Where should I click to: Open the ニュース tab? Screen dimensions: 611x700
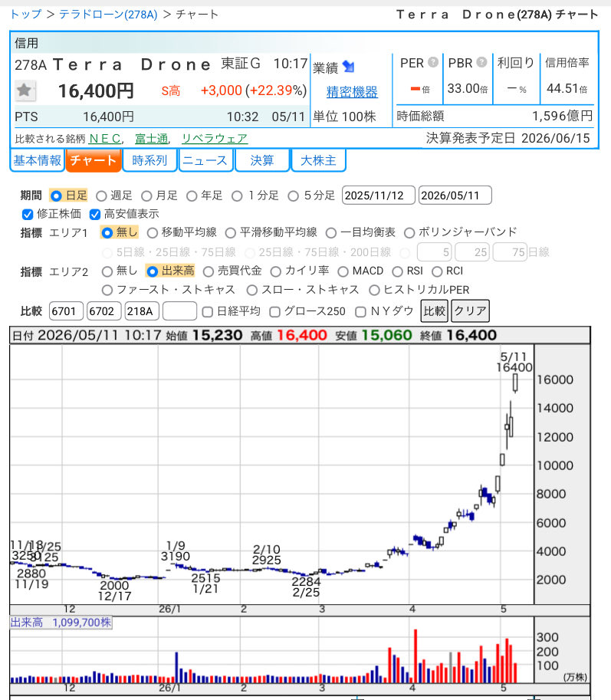[205, 160]
